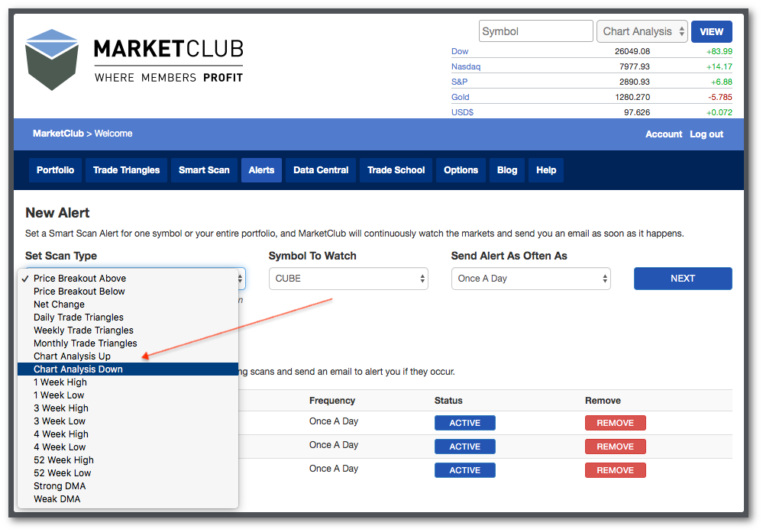
Task: Click the Frequency column header
Action: [x=332, y=401]
